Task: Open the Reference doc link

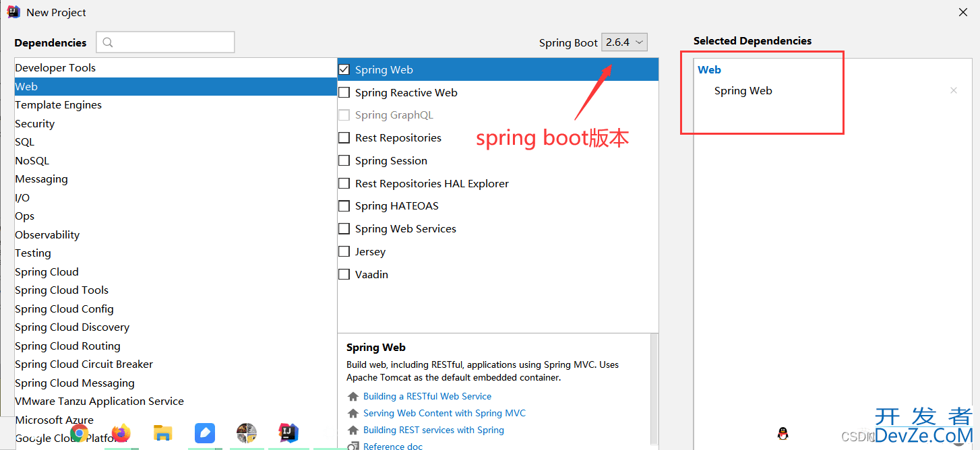Action: pos(393,446)
